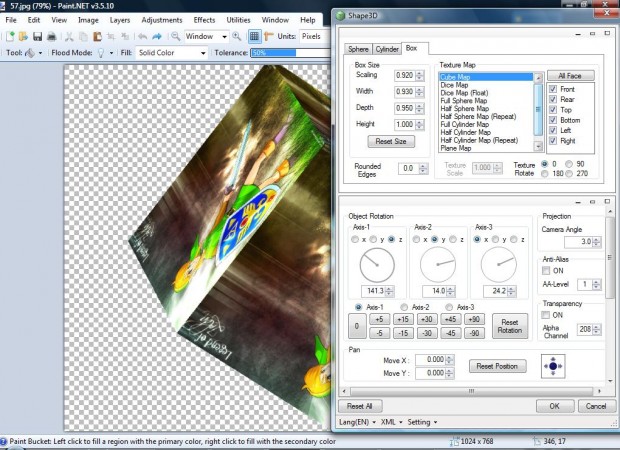
Task: Click the Deselect icon
Action: [x=125, y=36]
